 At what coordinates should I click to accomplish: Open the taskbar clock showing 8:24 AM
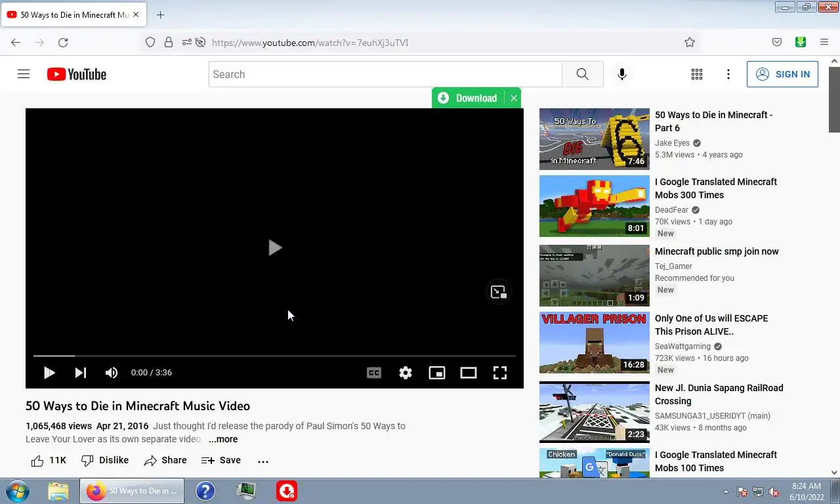807,492
